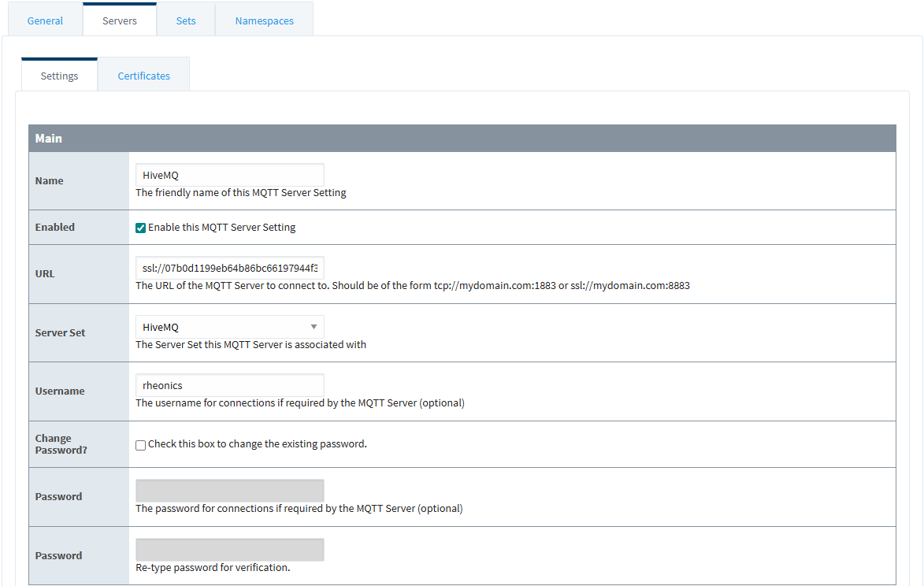This screenshot has height=586, width=924.
Task: Uncheck Enable this MQTT Server Setting checkbox
Action: coord(141,228)
